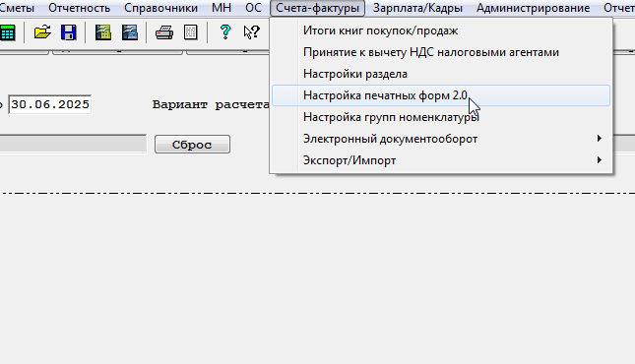The width and height of the screenshot is (635, 364).
Task: Open the ОС menu
Action: (254, 8)
